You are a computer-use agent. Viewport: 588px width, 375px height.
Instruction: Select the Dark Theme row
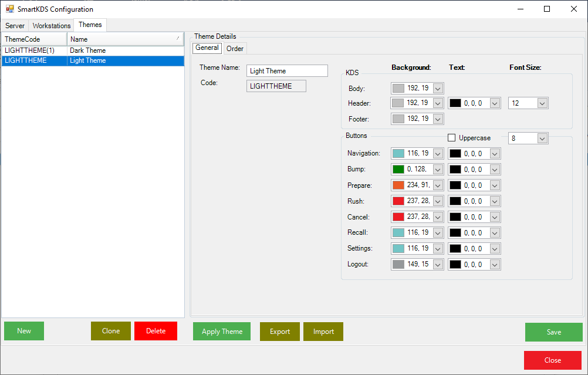point(88,51)
